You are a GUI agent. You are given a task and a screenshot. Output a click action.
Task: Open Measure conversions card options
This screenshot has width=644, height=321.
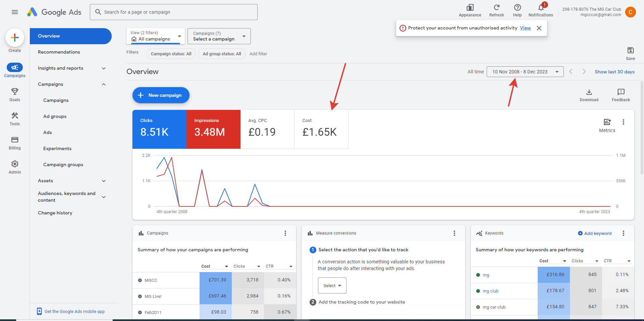pos(454,233)
